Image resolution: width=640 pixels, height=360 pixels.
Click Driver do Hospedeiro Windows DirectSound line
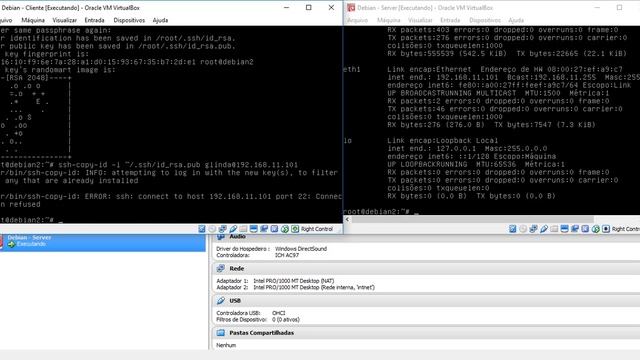[271, 249]
